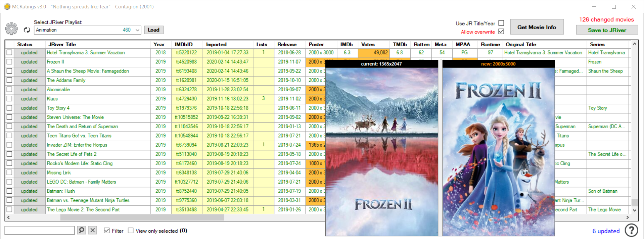Click the horizontal scrollbar right arrow
Image resolution: width=644 pixels, height=239 pixels.
point(628,218)
